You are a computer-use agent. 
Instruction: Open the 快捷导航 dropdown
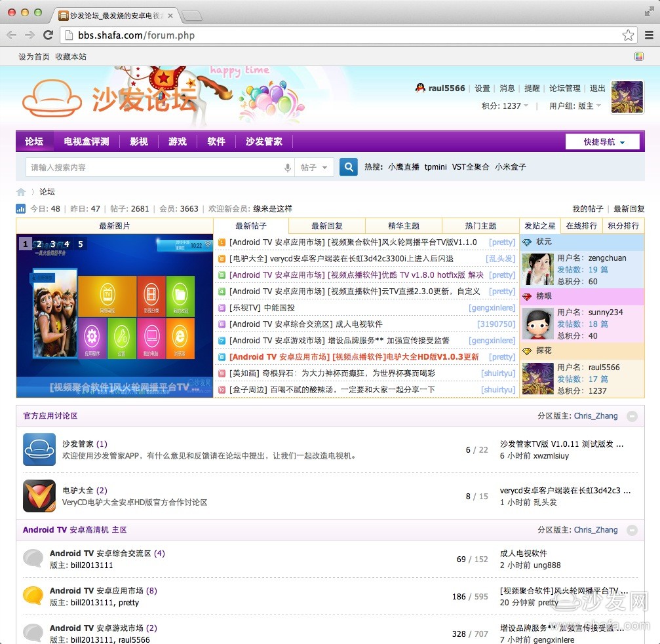pyautogui.click(x=603, y=142)
